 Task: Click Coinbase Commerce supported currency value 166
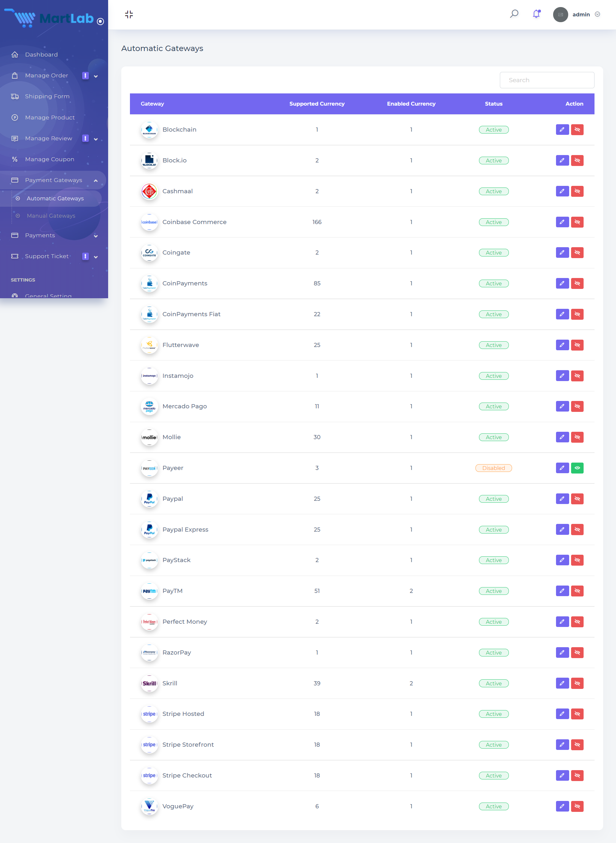click(x=317, y=222)
